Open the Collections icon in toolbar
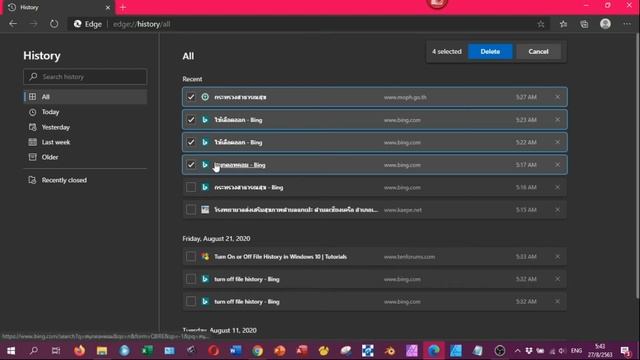Viewport: 640px width, 360px height. 584,24
